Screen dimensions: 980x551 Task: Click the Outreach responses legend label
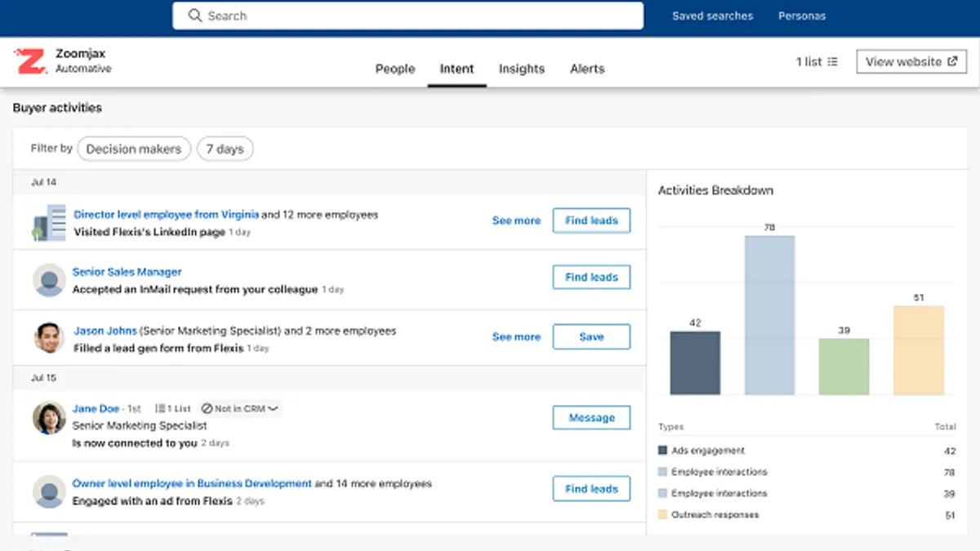point(715,515)
